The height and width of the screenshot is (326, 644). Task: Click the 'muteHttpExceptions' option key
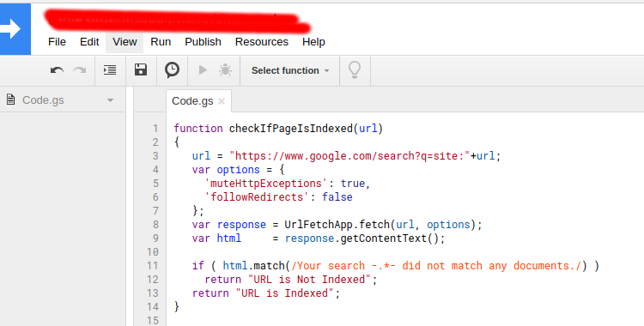(266, 184)
